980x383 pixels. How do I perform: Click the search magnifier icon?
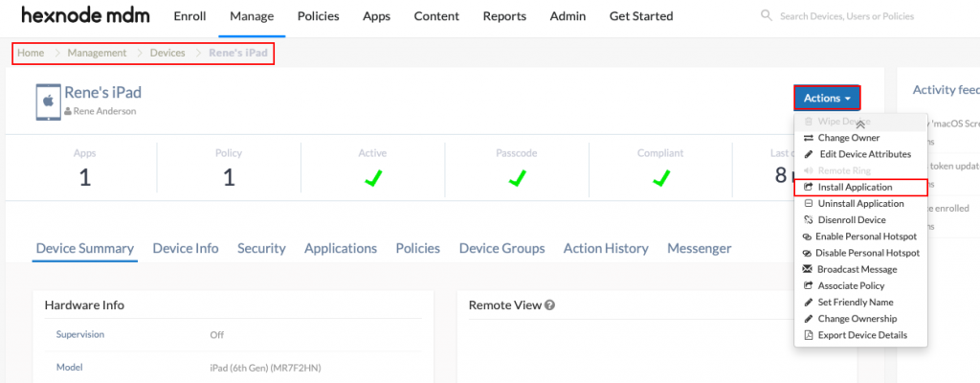pyautogui.click(x=767, y=15)
